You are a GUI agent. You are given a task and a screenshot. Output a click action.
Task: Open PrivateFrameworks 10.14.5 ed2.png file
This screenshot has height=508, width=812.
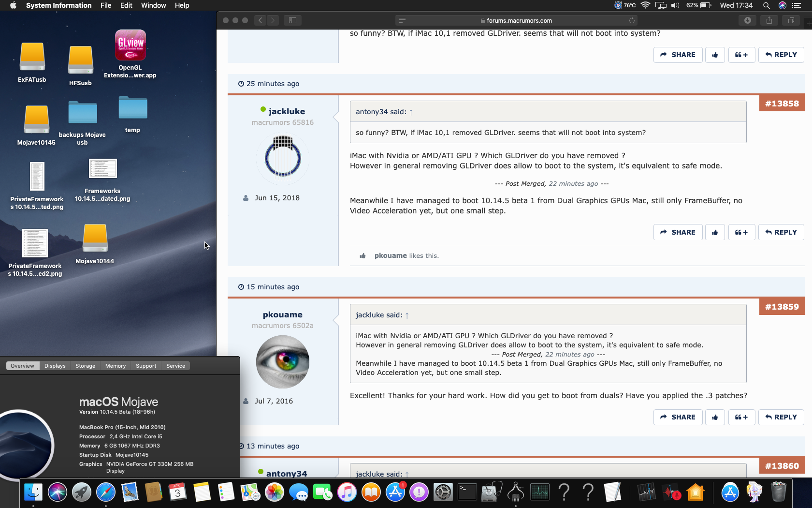35,243
